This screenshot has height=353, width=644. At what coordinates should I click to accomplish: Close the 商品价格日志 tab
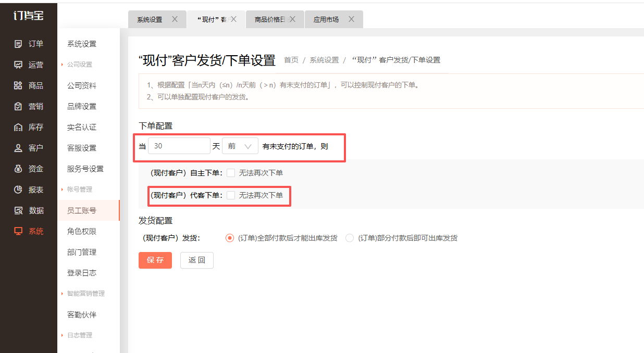292,19
